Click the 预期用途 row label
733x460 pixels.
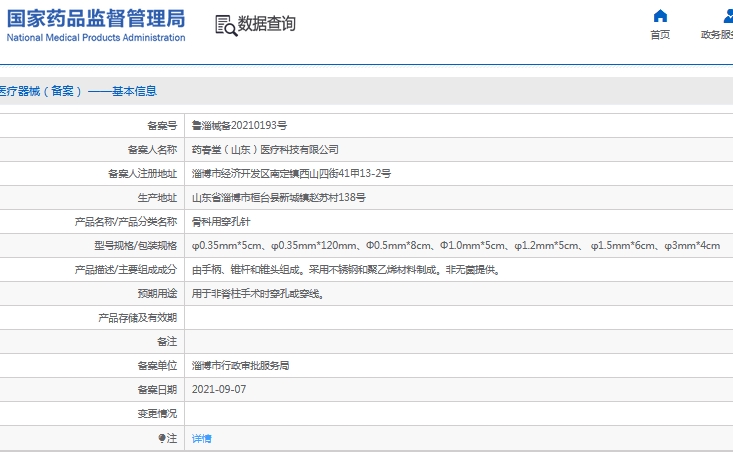tap(157, 294)
